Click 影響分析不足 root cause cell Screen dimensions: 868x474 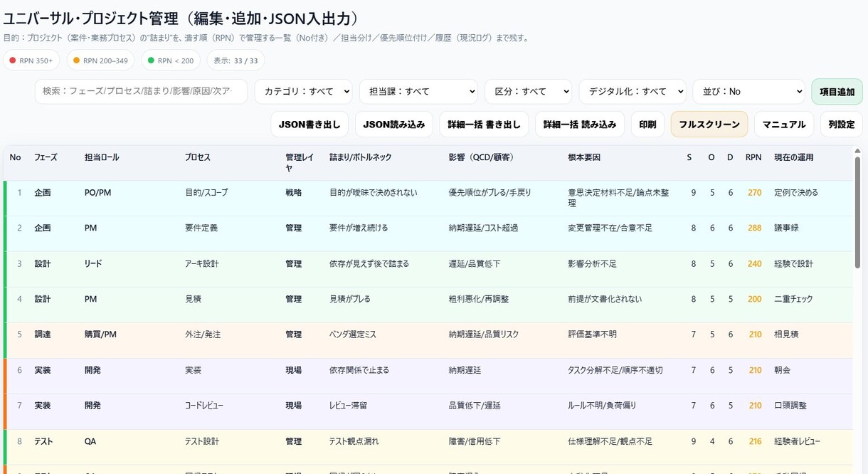coord(593,264)
